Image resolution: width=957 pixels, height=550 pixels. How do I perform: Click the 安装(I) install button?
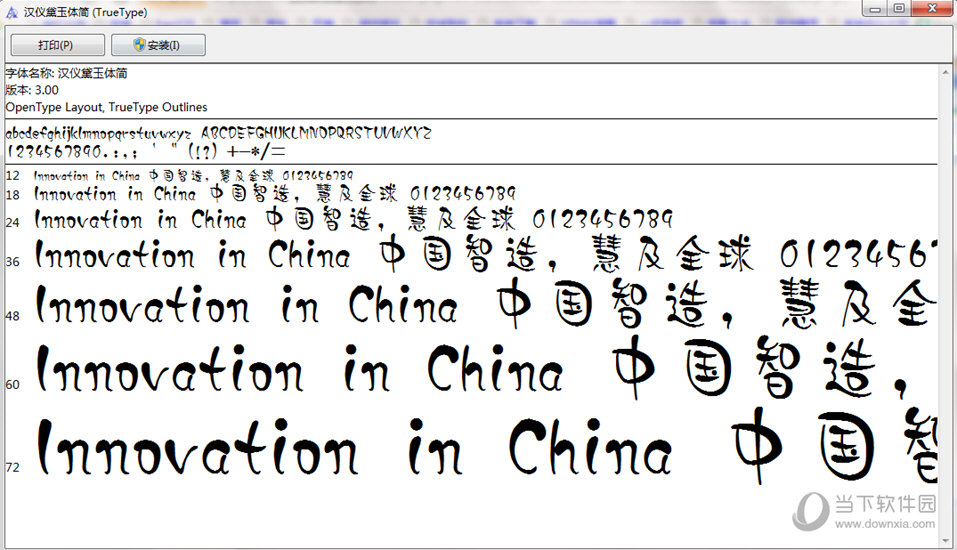[158, 45]
